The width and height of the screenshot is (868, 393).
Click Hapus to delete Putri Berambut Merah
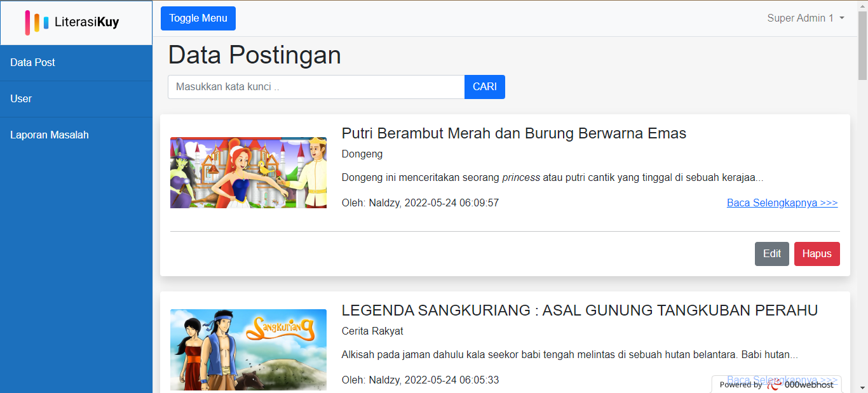coord(817,254)
